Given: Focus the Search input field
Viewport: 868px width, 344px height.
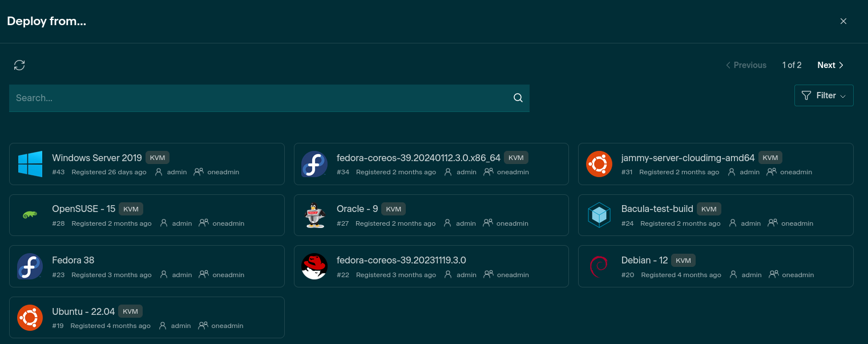Looking at the screenshot, I should pyautogui.click(x=257, y=98).
